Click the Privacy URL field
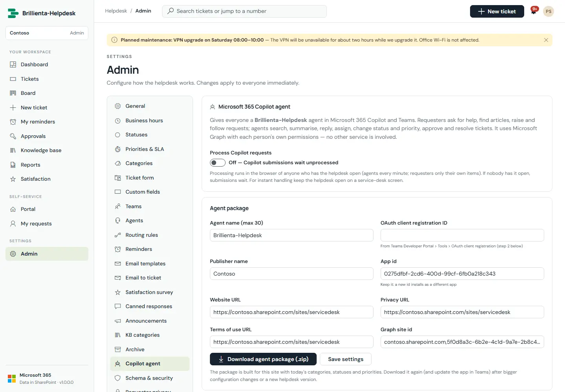Screen dimensions: 565x392 coord(462,312)
